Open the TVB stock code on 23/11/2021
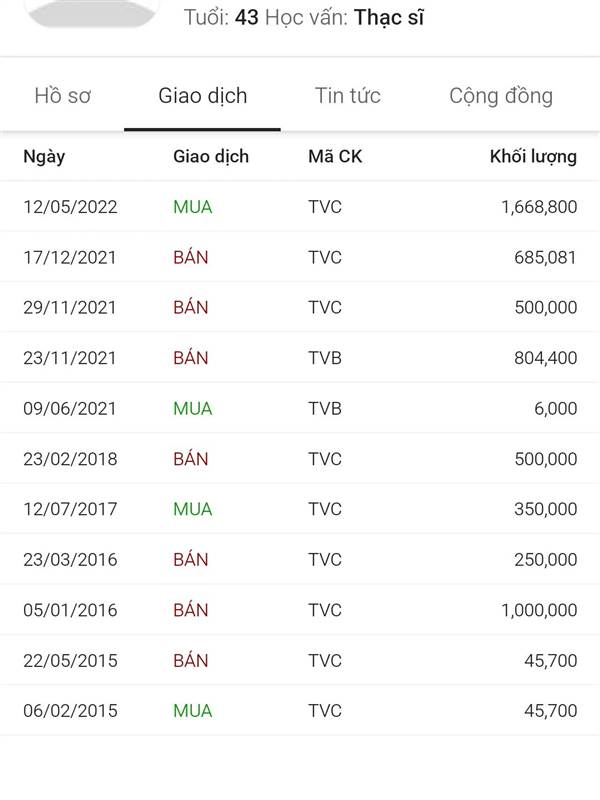Viewport: 600px width, 800px height. pos(324,358)
